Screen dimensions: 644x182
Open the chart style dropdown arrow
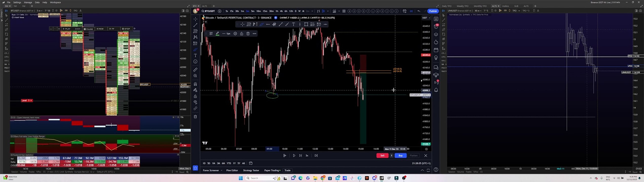(328, 11)
